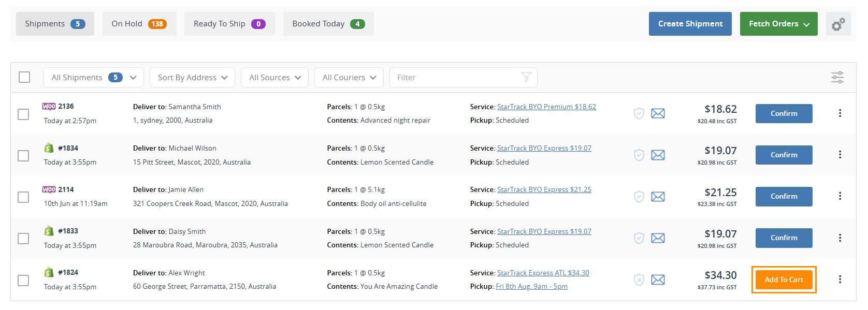
Task: Click the envelope icon for order #1824
Action: pos(658,280)
